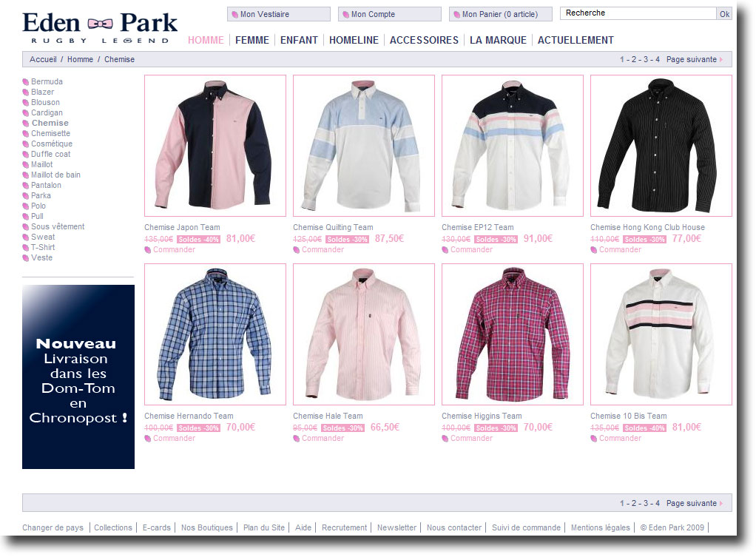
Task: Click the Chemise 10 Bis Team product title
Action: [x=628, y=416]
